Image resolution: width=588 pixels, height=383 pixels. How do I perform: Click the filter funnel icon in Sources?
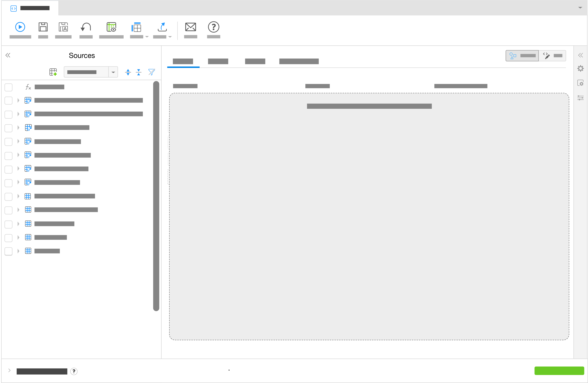click(x=151, y=72)
